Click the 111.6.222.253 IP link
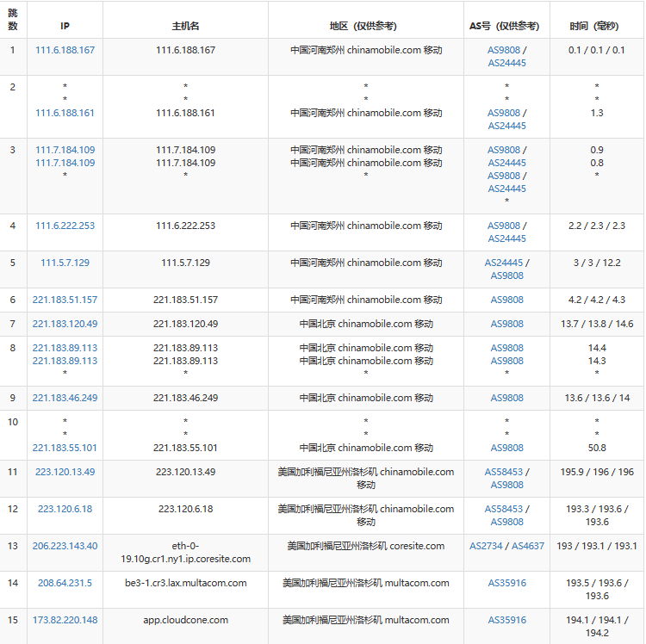The height and width of the screenshot is (644, 646). [65, 226]
